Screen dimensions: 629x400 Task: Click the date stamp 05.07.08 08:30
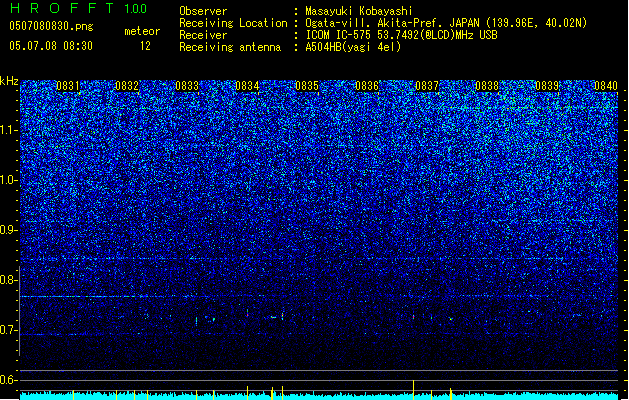click(x=51, y=46)
